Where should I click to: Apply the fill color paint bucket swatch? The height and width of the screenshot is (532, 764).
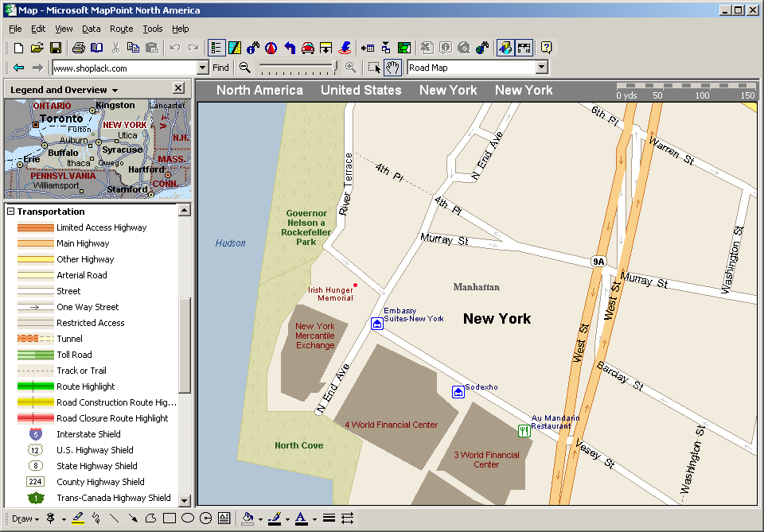(x=248, y=518)
